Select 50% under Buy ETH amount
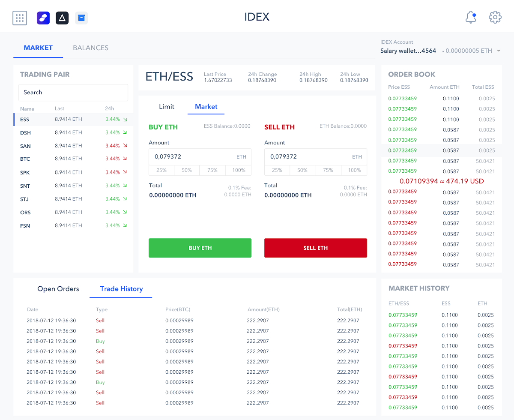514x420 pixels. [187, 170]
